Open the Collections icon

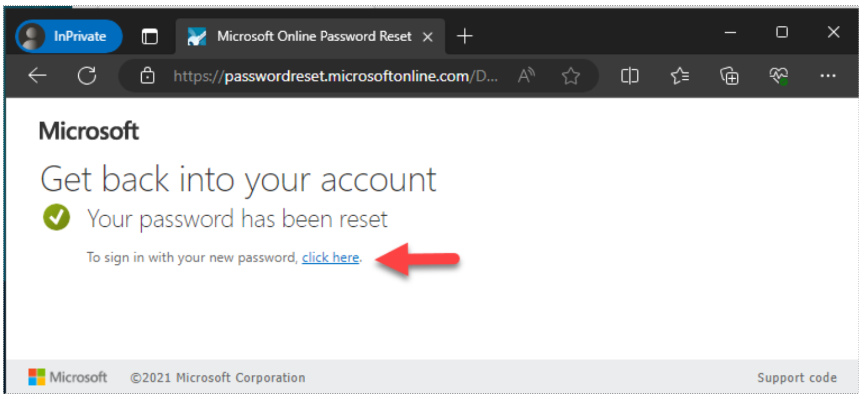point(729,76)
